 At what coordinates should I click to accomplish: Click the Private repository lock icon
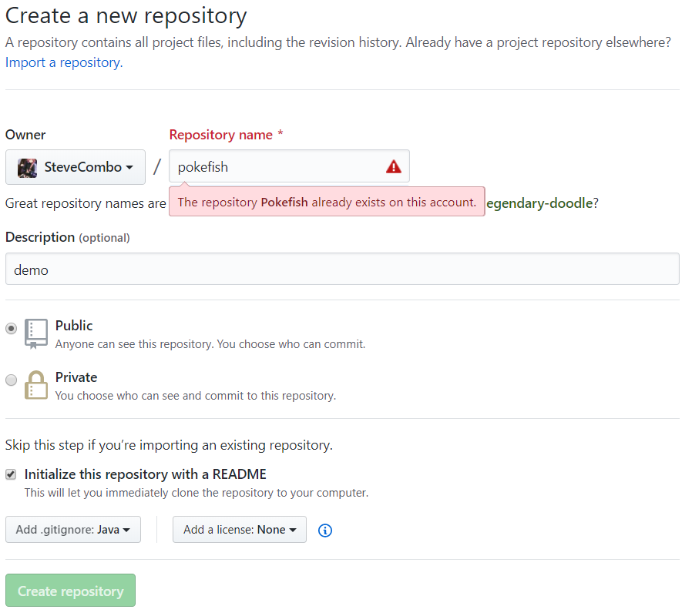(x=36, y=385)
